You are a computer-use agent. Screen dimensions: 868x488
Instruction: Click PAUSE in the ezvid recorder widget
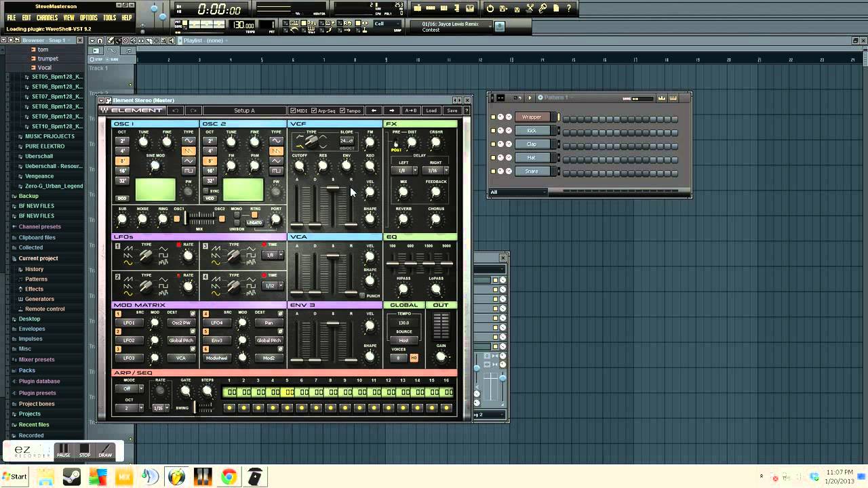(x=64, y=451)
